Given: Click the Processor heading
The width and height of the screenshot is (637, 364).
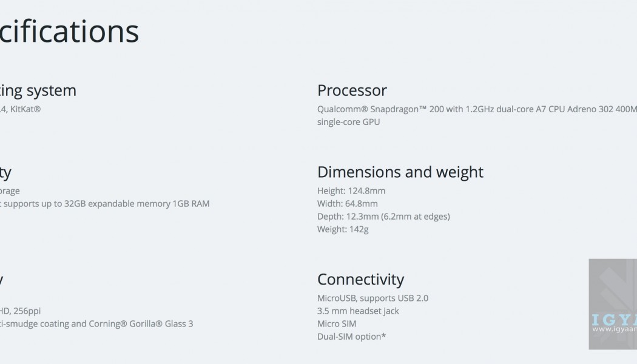Looking at the screenshot, I should point(352,90).
